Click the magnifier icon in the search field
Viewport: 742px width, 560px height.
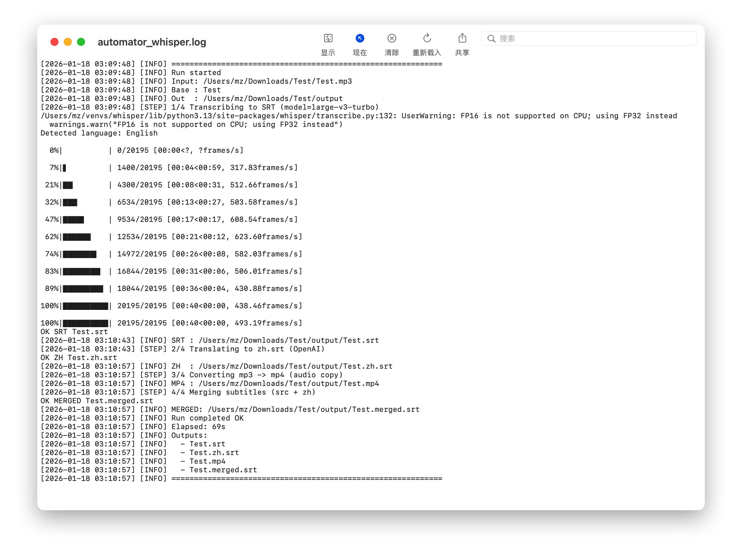point(491,38)
